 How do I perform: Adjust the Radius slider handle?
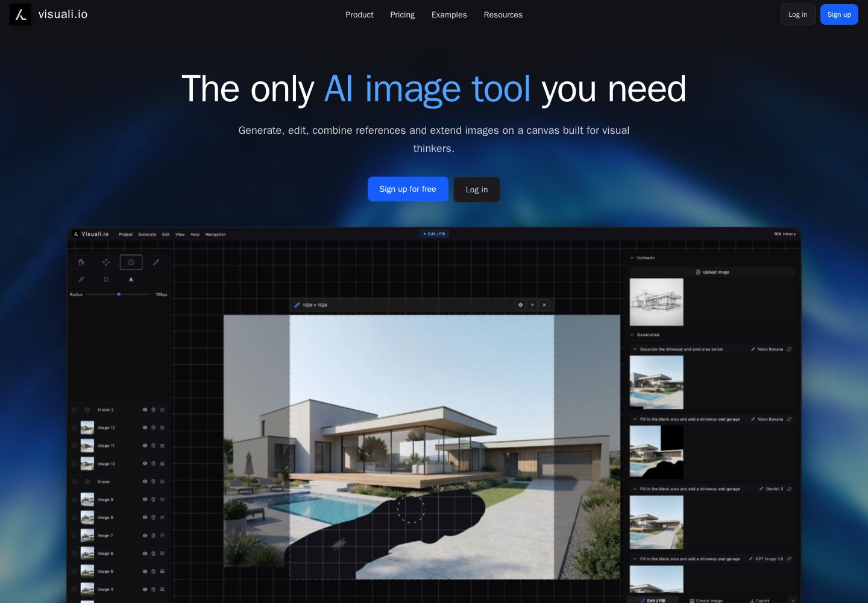[x=119, y=294]
